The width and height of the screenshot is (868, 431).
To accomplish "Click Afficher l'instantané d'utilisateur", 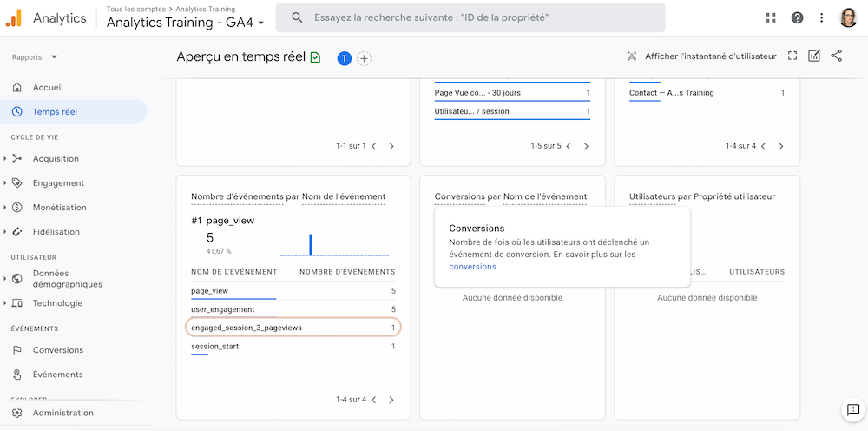I will [701, 56].
